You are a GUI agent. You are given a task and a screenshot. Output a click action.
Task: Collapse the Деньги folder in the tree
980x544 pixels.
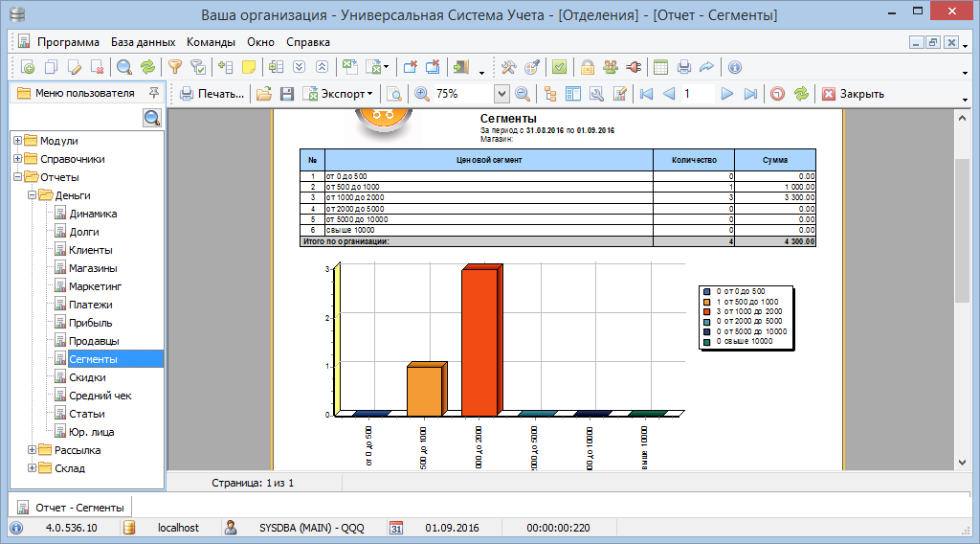(x=33, y=195)
